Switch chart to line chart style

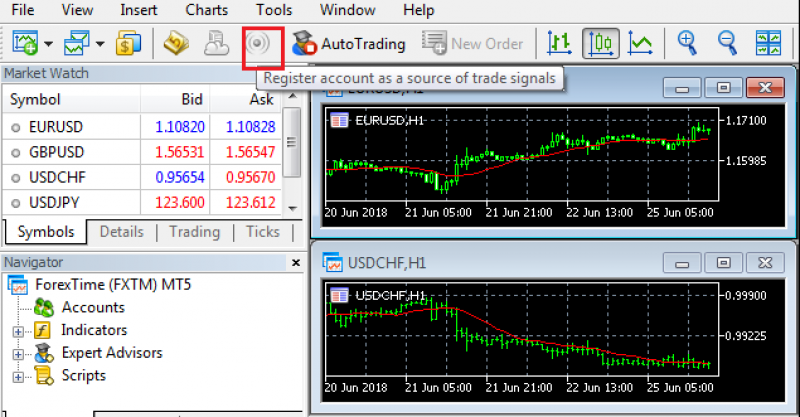pyautogui.click(x=640, y=43)
